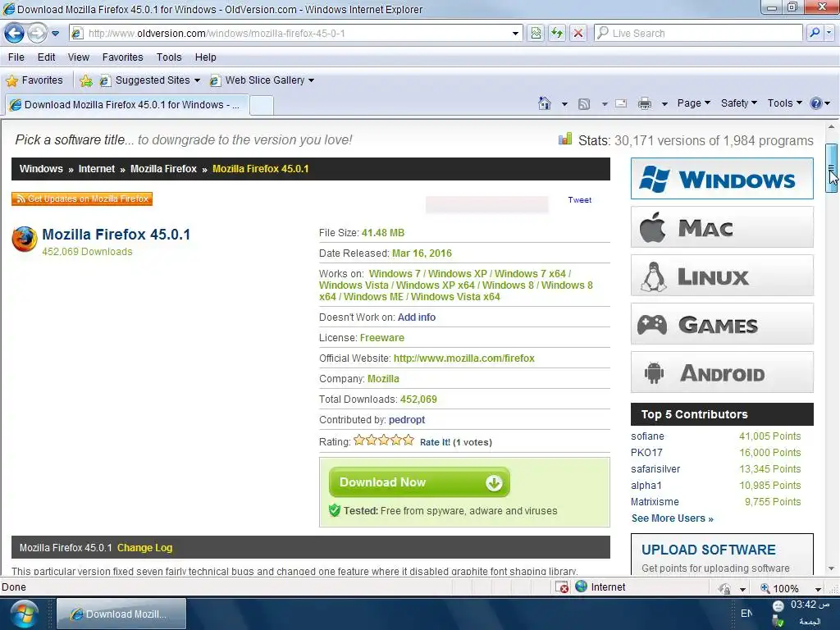Viewport: 840px width, 630px height.
Task: Expand the Print options dropdown arrow
Action: pos(664,104)
